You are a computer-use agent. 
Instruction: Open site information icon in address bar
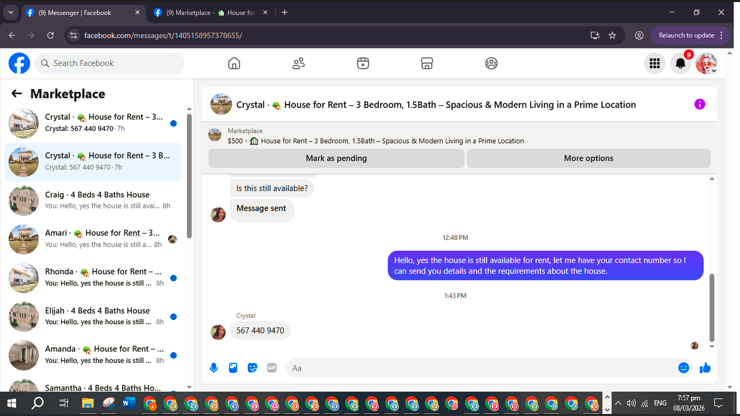tap(73, 35)
